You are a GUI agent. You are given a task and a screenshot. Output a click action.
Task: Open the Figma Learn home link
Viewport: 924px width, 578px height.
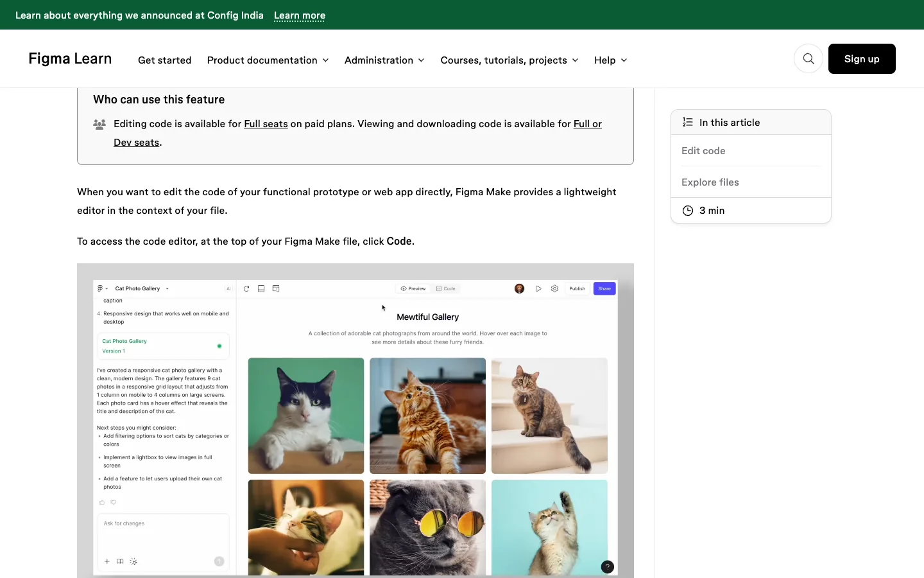(x=70, y=59)
